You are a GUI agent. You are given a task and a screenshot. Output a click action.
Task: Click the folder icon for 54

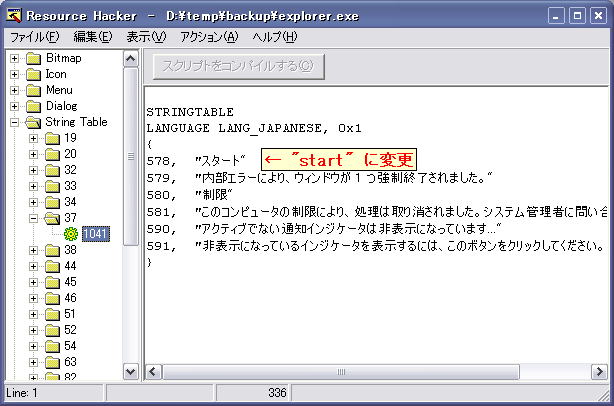(x=52, y=346)
